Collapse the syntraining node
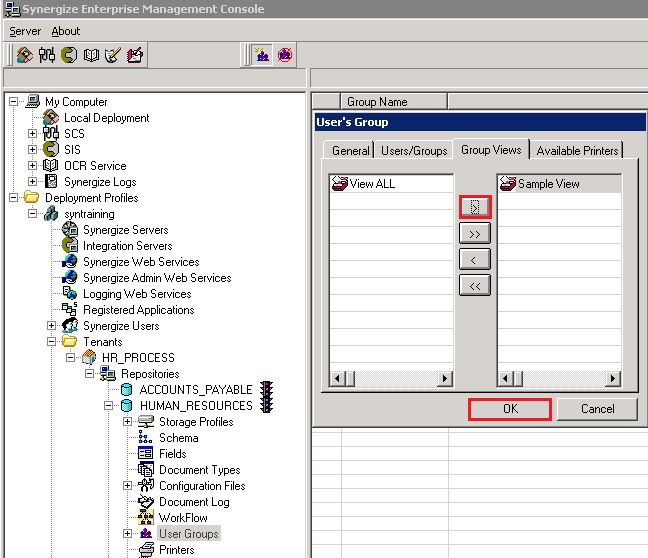648x558 pixels. coord(32,214)
